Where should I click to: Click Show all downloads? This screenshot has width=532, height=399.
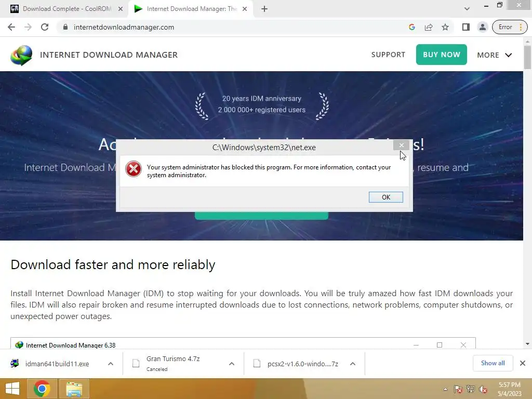coord(493,363)
